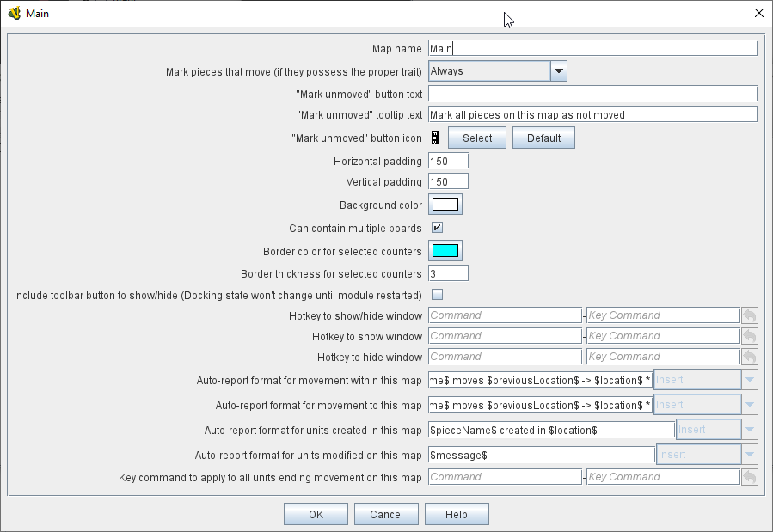
Task: Click the VASSAL app icon in title bar
Action: click(x=14, y=13)
